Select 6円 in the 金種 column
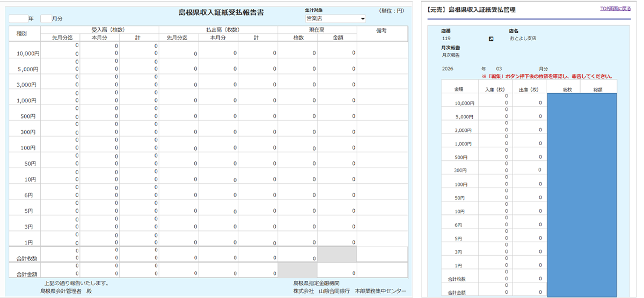 [x=458, y=225]
